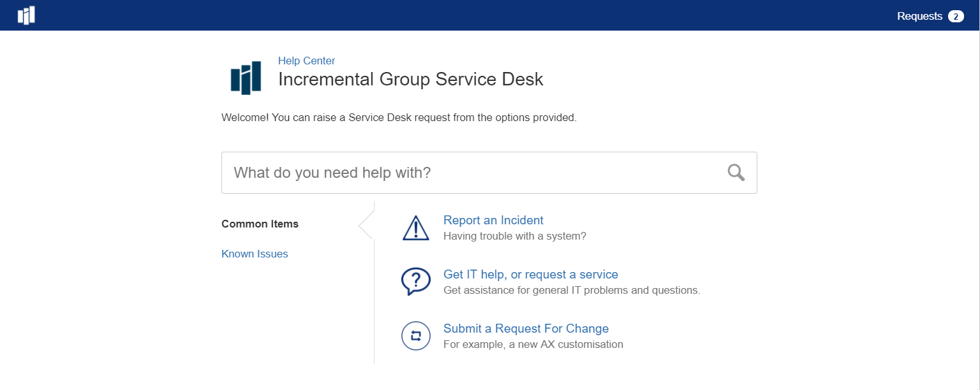Click the Requests count badge showing 2
980x390 pixels.
point(956,17)
